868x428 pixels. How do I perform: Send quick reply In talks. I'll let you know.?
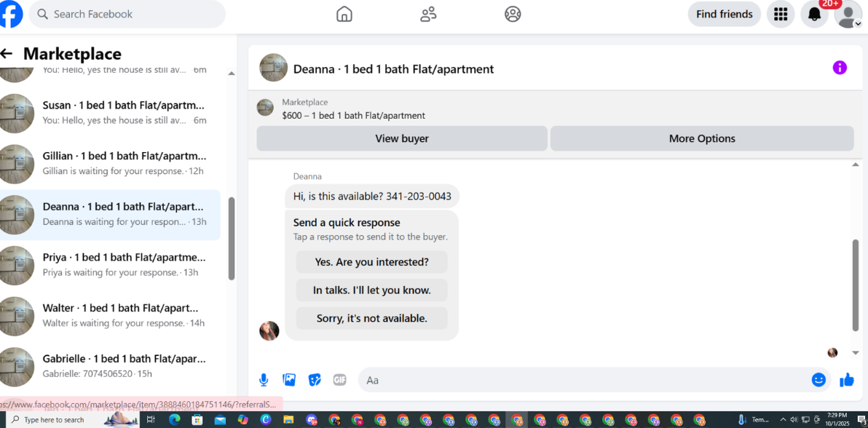372,290
